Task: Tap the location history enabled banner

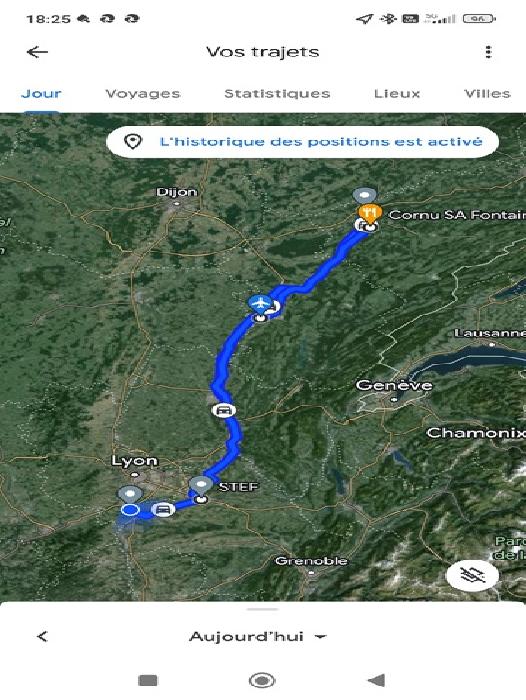Action: [x=302, y=142]
